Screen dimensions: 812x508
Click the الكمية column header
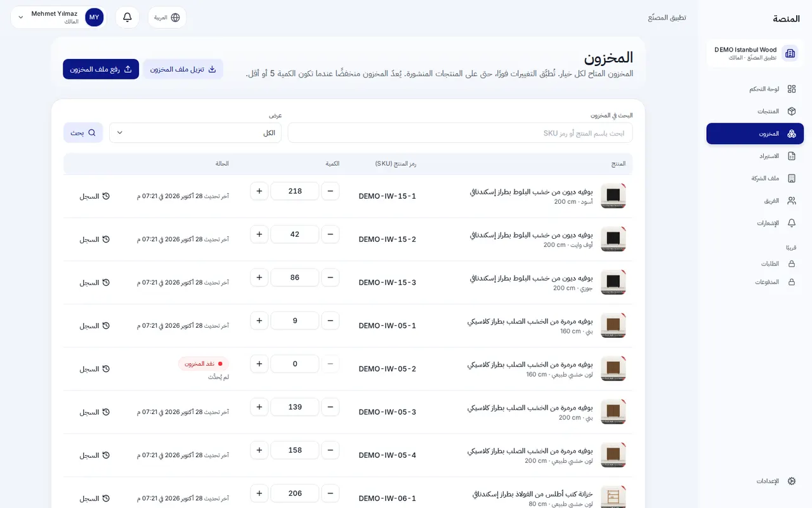pos(332,164)
